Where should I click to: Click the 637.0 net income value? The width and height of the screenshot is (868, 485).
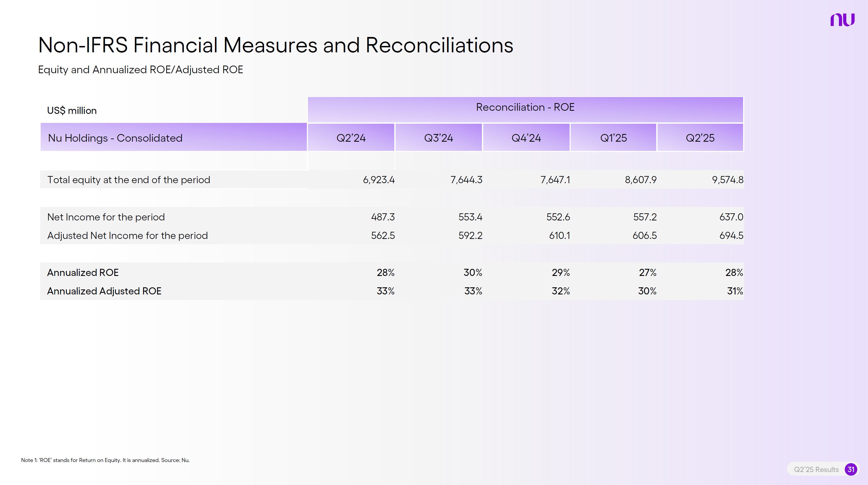tap(731, 217)
